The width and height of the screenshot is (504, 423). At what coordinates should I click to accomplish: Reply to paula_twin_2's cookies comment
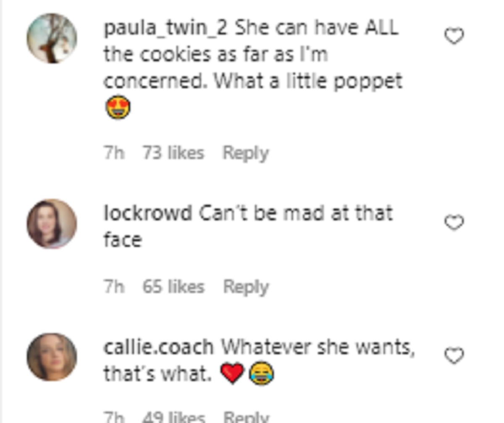(246, 153)
